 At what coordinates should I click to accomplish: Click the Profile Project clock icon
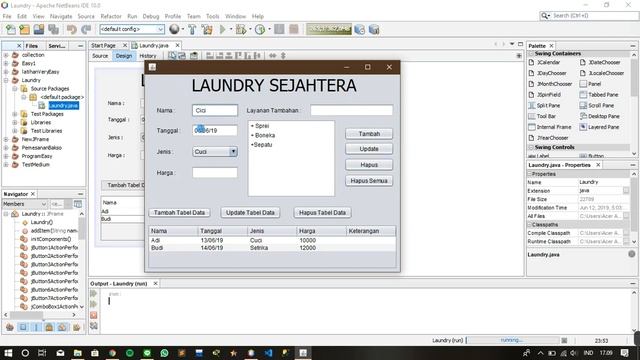[x=260, y=29]
